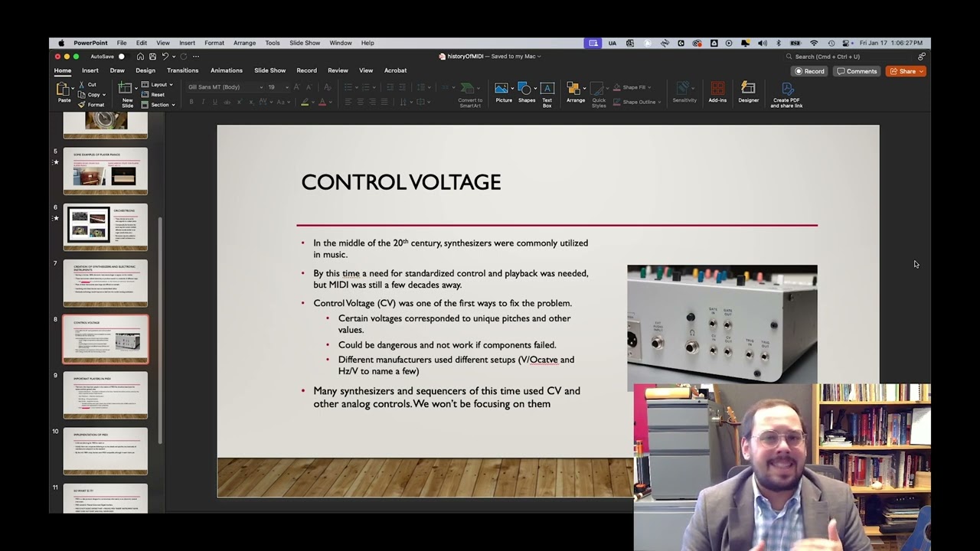Switch to the Design ribbon tab

click(145, 70)
